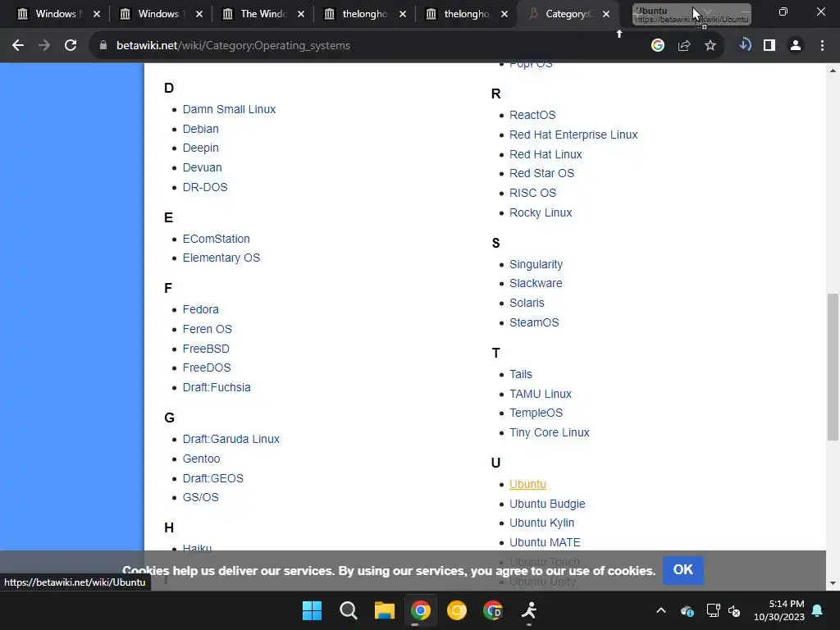Open the Rocky Linux link
The width and height of the screenshot is (840, 630).
click(x=541, y=212)
